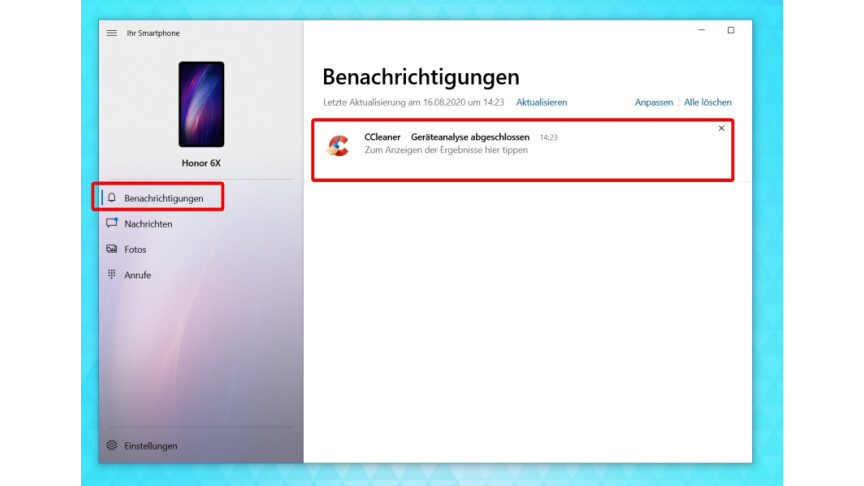
Task: Click Alle löschen to clear notifications
Action: [708, 102]
